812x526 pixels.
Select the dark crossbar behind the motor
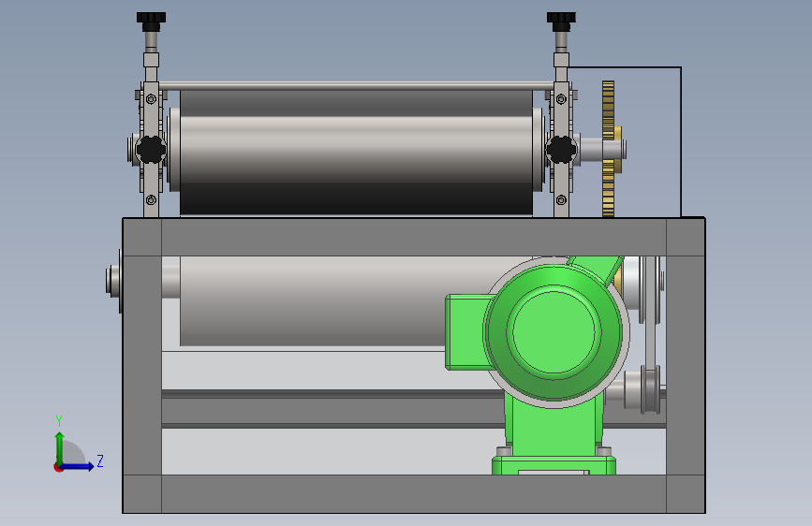tap(332, 409)
